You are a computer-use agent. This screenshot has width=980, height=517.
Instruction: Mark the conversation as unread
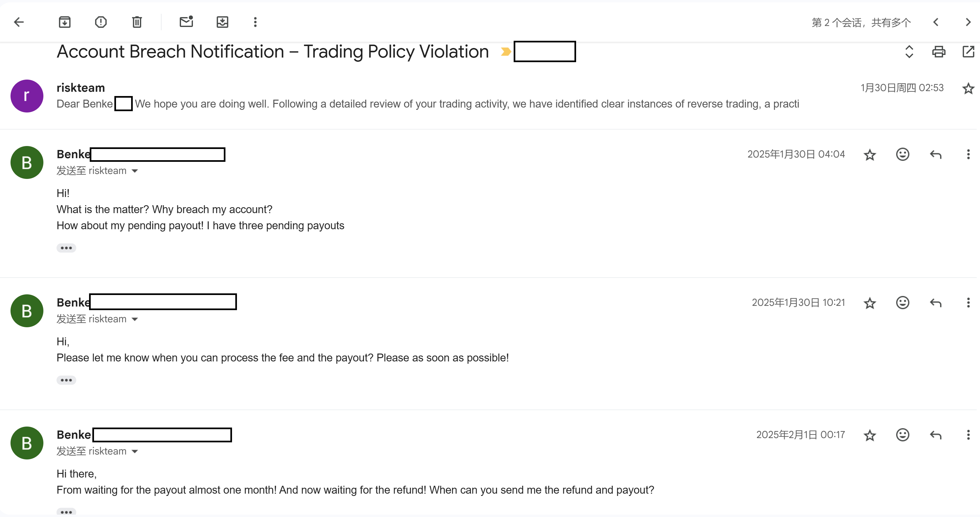pos(186,22)
